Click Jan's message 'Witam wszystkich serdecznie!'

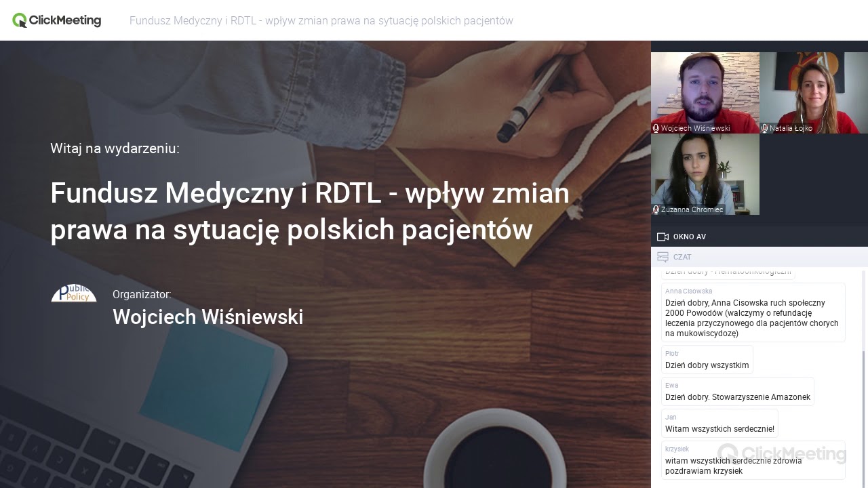pos(719,424)
